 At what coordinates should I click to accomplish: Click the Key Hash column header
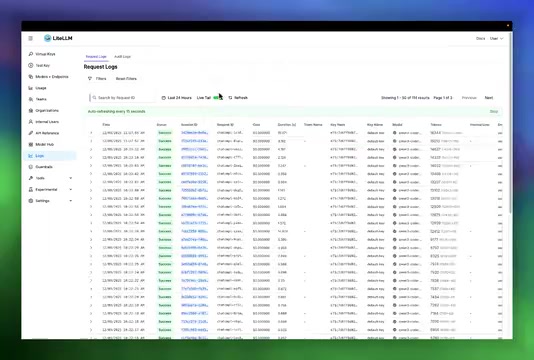[337, 125]
